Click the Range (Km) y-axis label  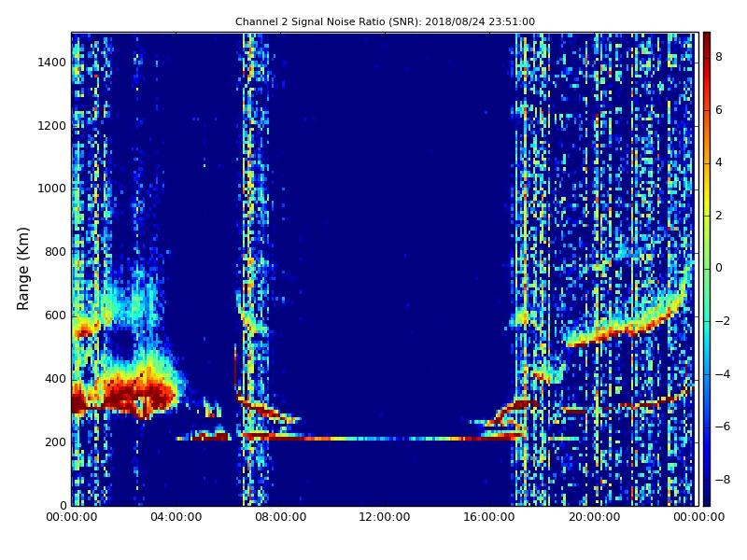pos(22,269)
